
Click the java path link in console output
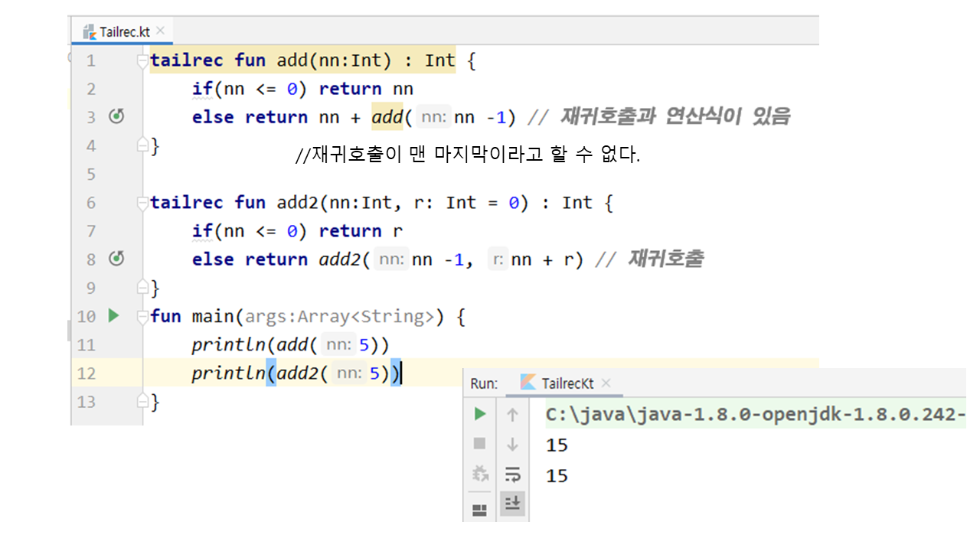pos(754,415)
